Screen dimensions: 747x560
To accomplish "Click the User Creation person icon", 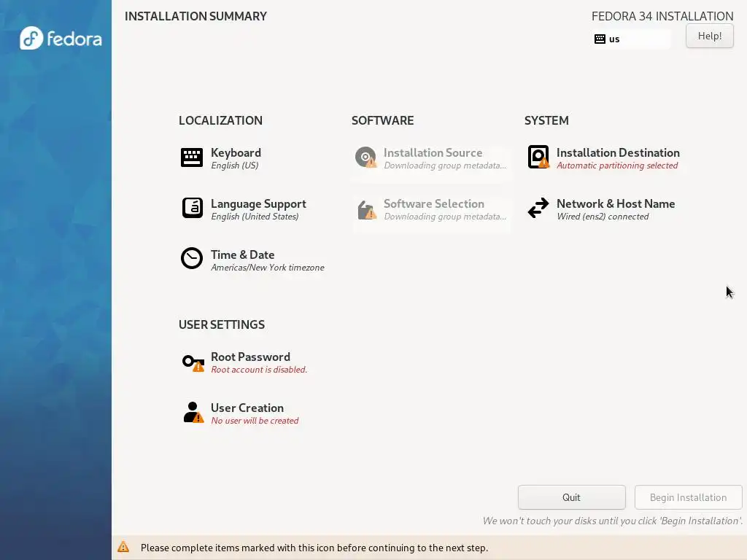I will [x=193, y=413].
